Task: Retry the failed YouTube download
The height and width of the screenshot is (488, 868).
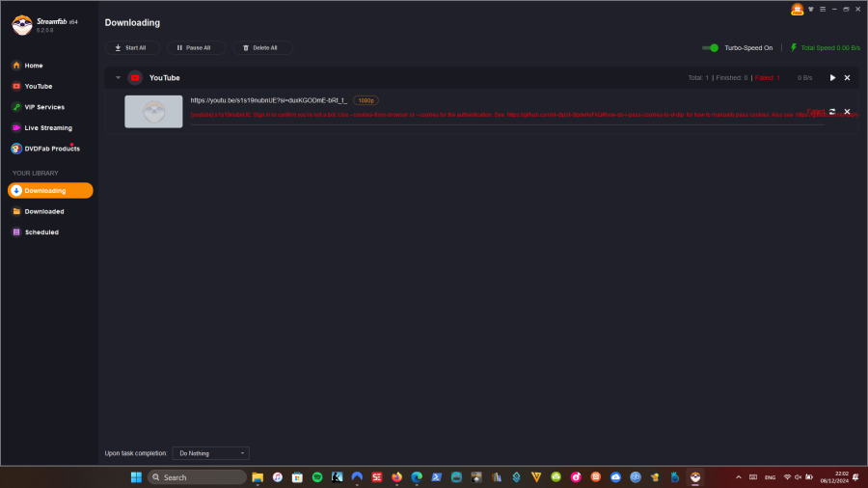Action: click(832, 111)
